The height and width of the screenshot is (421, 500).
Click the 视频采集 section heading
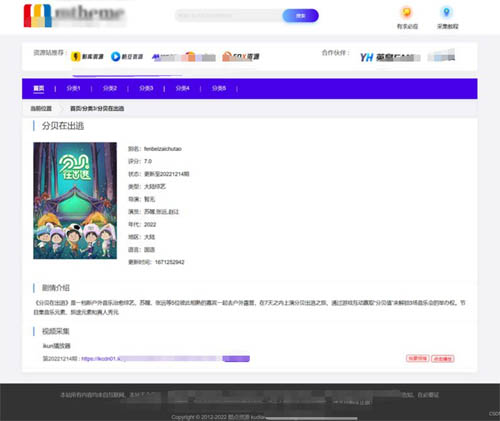(56, 331)
